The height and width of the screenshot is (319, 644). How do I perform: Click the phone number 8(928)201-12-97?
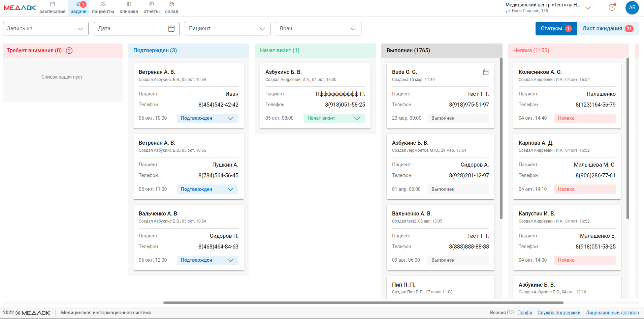click(469, 176)
